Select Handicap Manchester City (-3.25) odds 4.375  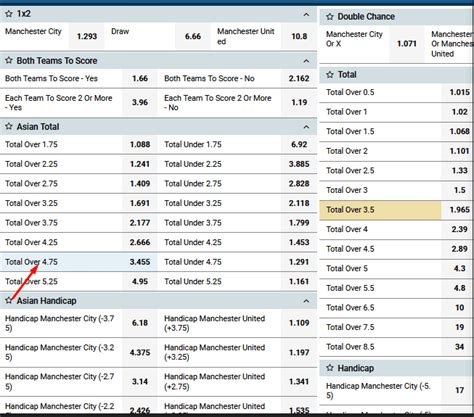point(140,352)
